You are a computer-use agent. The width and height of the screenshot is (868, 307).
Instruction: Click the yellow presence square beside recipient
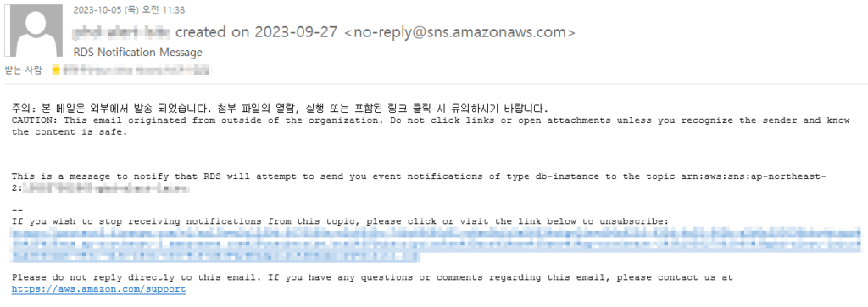coord(56,70)
